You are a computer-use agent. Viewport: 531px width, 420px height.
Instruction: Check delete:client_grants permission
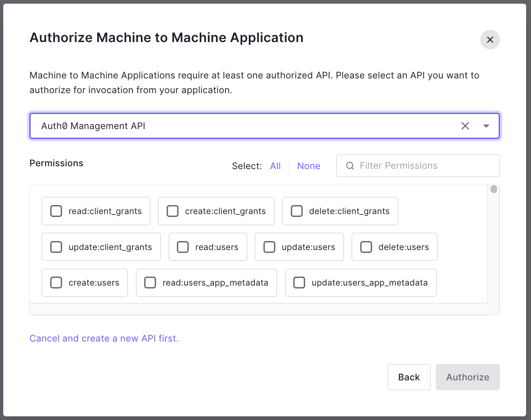point(297,211)
